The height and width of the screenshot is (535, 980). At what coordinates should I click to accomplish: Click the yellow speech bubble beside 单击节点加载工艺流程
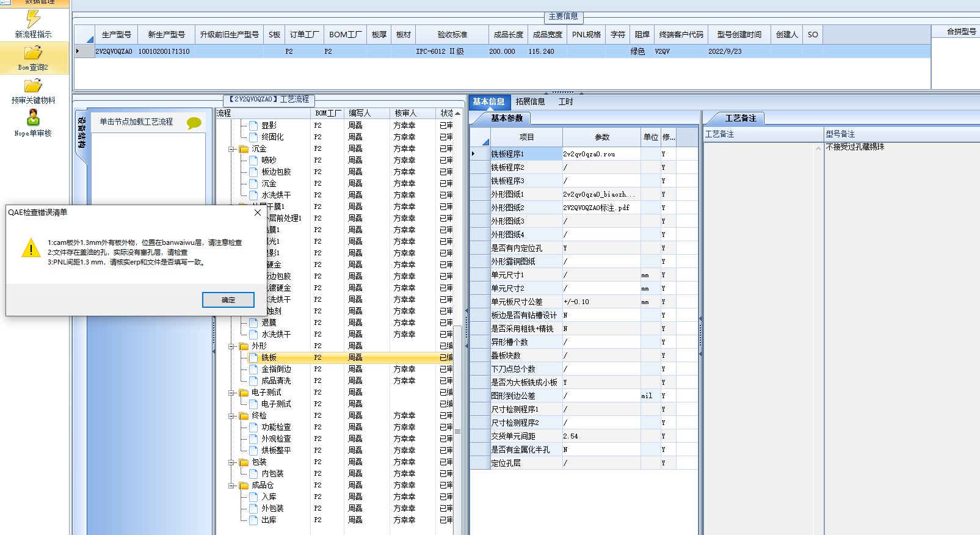pos(194,123)
